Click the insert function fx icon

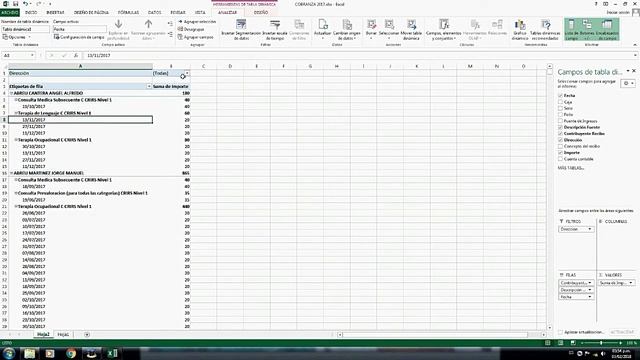[x=76, y=55]
